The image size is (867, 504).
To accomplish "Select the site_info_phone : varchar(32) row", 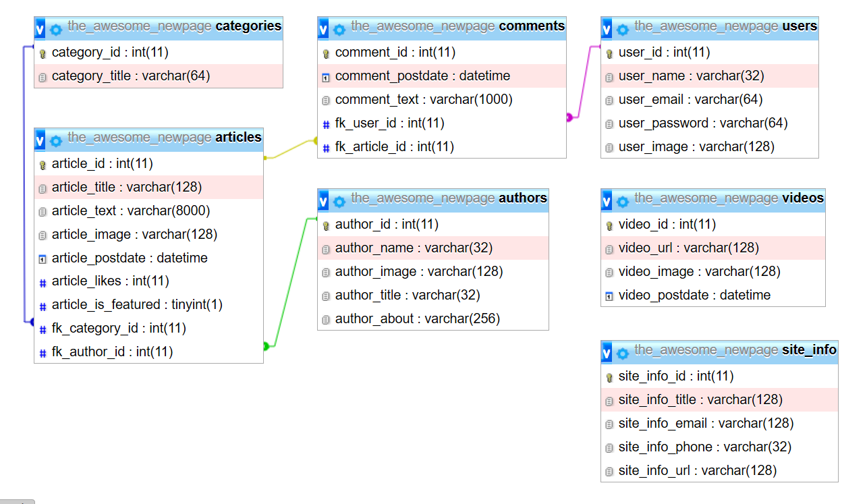I will tap(719, 447).
